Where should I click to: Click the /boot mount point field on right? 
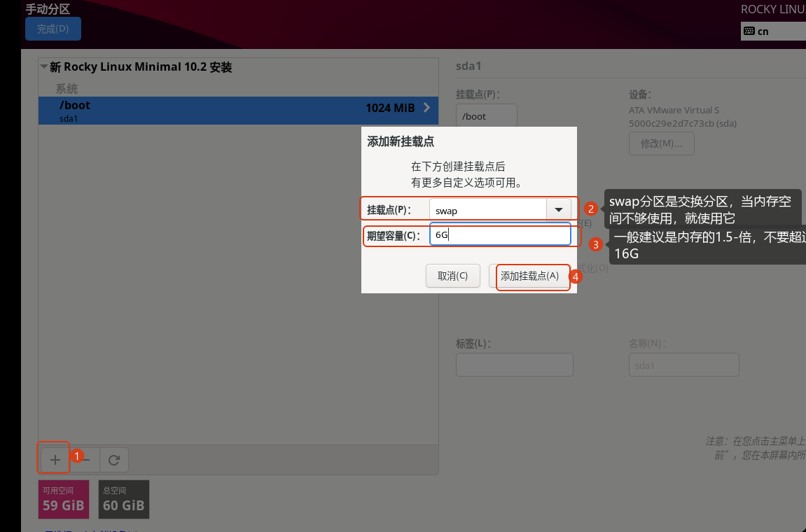click(486, 116)
